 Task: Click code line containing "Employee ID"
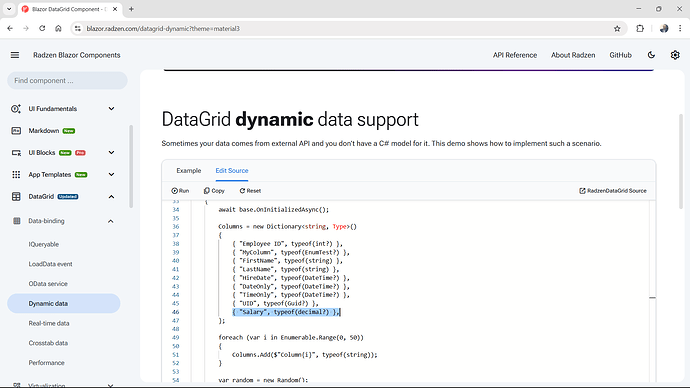click(287, 244)
